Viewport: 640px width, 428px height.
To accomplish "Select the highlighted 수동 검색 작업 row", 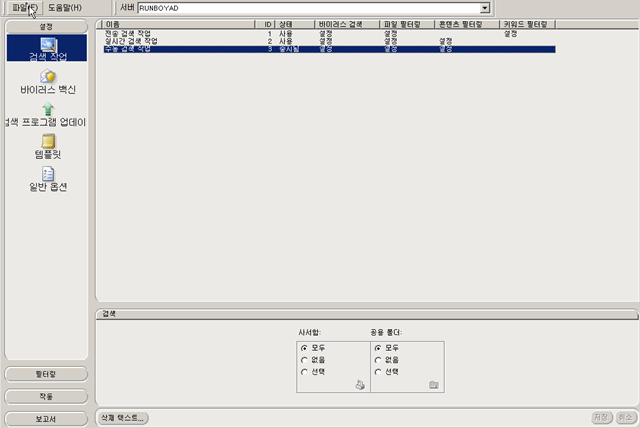I will tap(329, 49).
